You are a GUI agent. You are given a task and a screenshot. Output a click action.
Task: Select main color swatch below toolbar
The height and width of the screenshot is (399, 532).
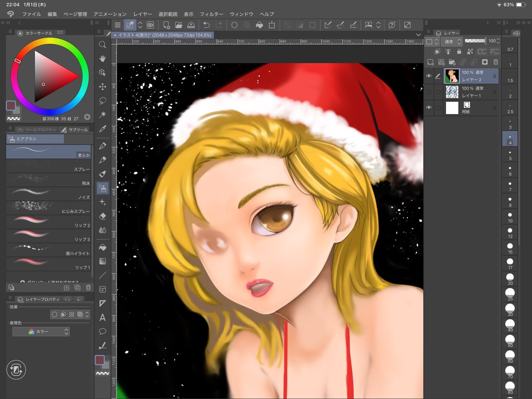[100, 360]
